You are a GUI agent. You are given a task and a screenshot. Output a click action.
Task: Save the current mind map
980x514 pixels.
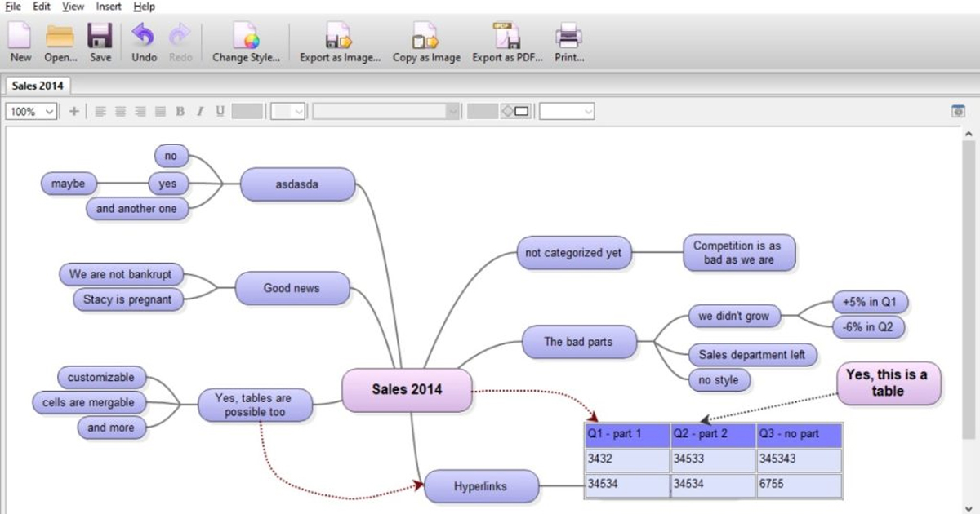100,42
